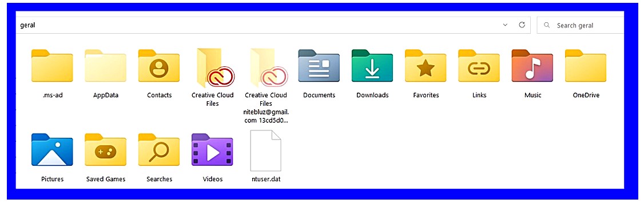Click the refresh button in address bar
The image size is (644, 207).
pos(522,25)
